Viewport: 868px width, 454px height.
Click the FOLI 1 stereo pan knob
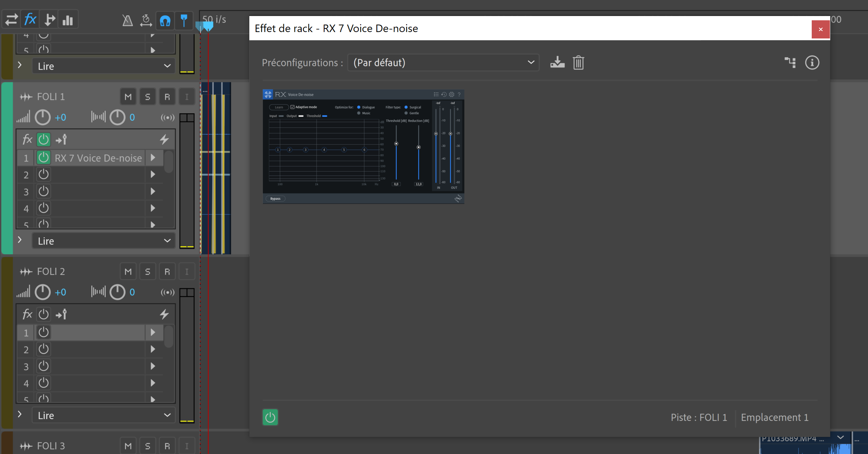coord(117,117)
